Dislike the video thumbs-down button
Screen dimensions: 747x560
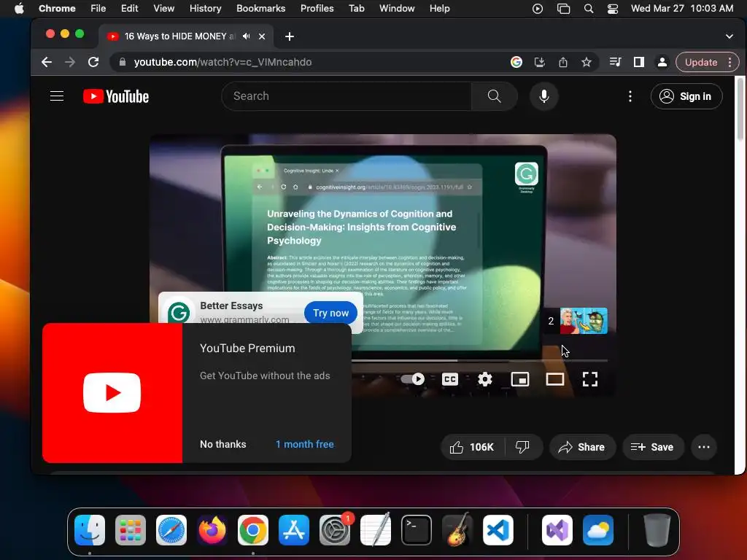click(x=522, y=447)
